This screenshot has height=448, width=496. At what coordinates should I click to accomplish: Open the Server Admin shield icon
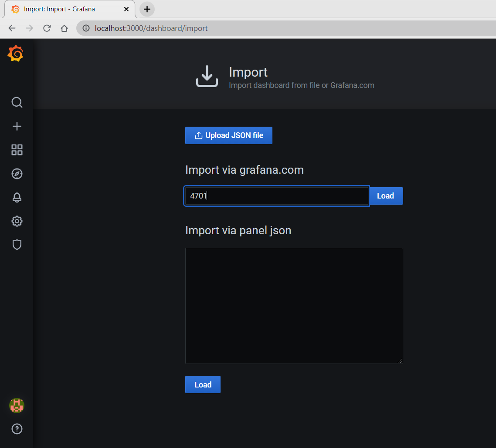click(17, 245)
